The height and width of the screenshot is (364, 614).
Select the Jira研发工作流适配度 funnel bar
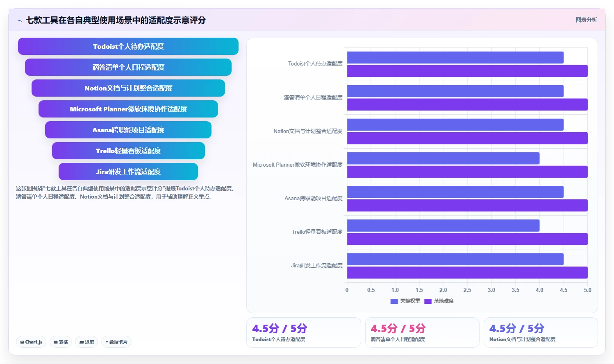tap(128, 172)
